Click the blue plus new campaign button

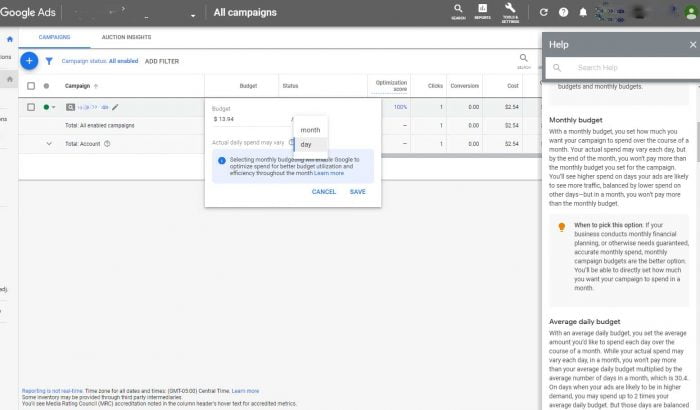(x=29, y=61)
